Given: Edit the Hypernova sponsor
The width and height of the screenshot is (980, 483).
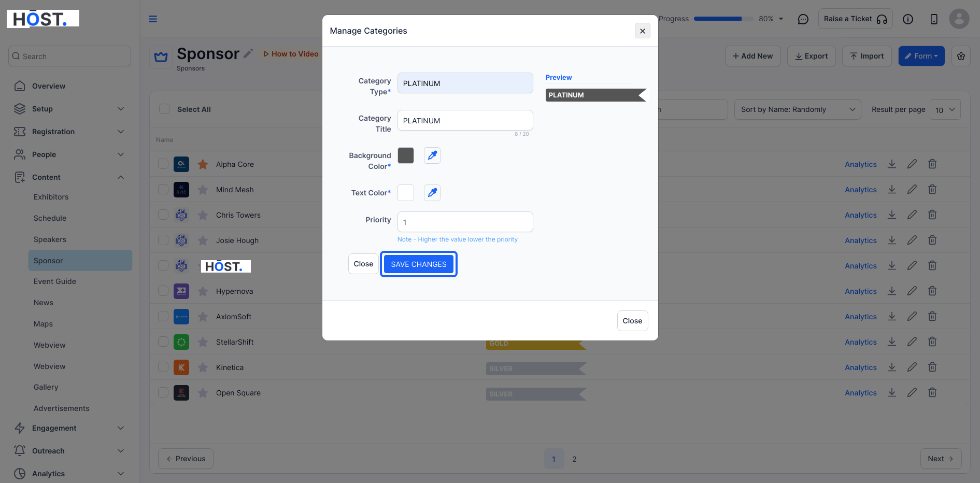Looking at the screenshot, I should tap(912, 291).
